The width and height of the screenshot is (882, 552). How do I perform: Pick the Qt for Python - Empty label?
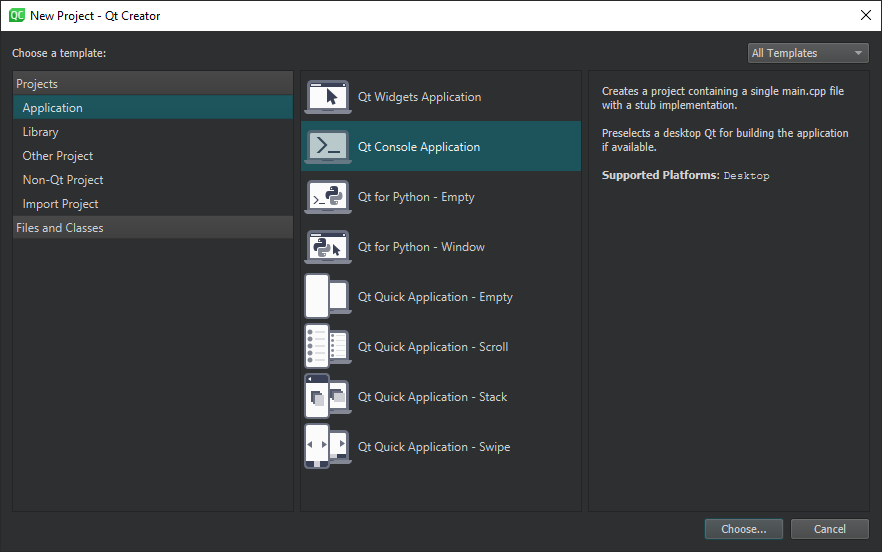pyautogui.click(x=416, y=197)
